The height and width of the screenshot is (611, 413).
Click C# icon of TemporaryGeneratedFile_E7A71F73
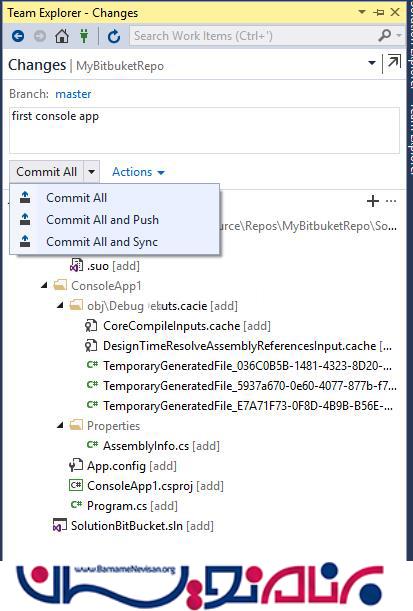pyautogui.click(x=92, y=405)
